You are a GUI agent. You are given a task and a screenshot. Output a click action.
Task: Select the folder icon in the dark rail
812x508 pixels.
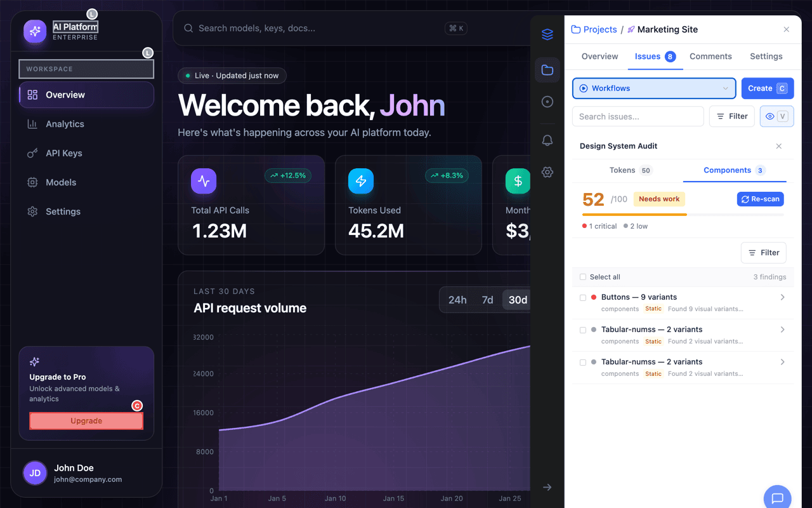click(547, 70)
